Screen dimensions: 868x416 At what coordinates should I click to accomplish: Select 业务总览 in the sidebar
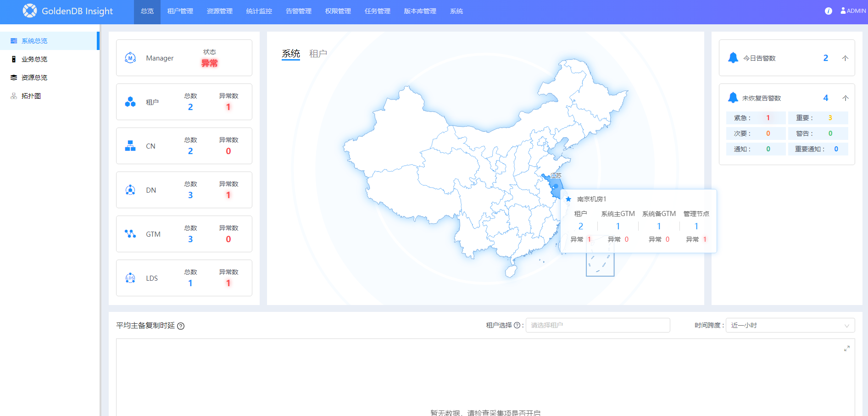(x=50, y=59)
